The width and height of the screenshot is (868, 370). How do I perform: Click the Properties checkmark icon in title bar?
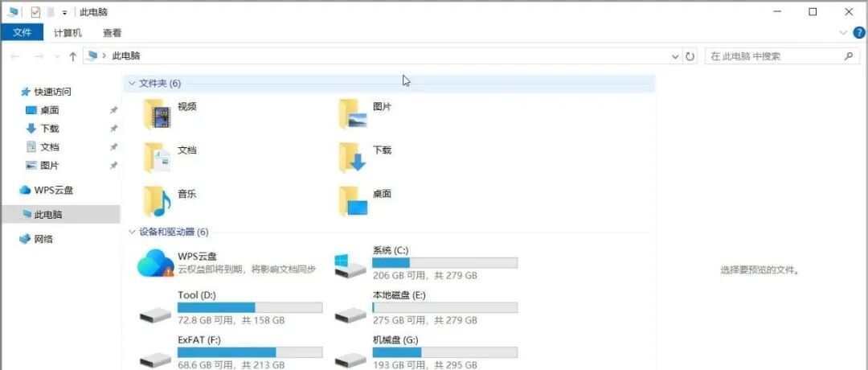click(35, 11)
